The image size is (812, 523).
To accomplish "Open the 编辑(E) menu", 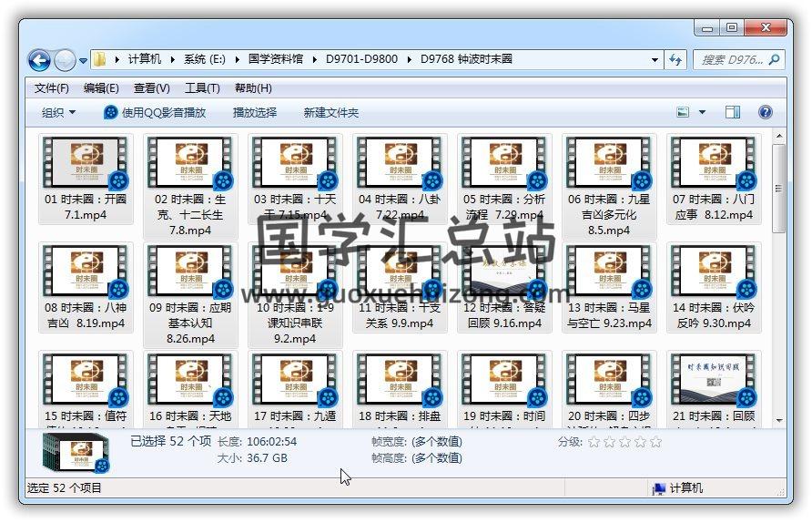I will point(101,88).
